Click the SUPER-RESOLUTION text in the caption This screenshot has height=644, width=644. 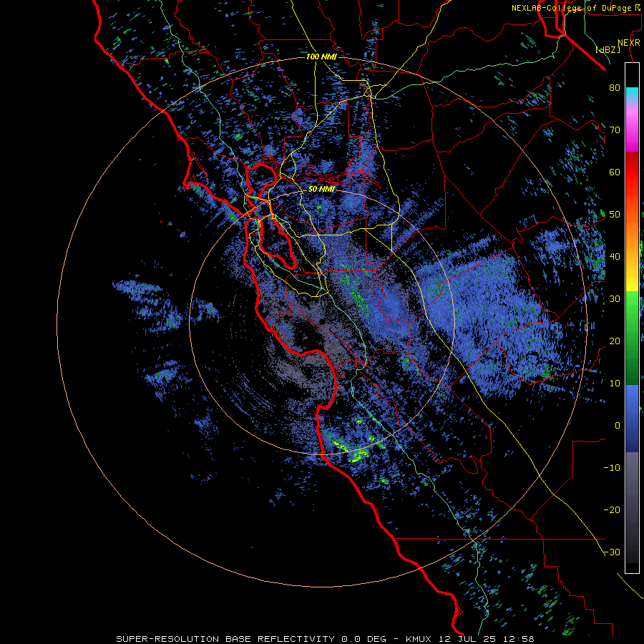pyautogui.click(x=167, y=639)
